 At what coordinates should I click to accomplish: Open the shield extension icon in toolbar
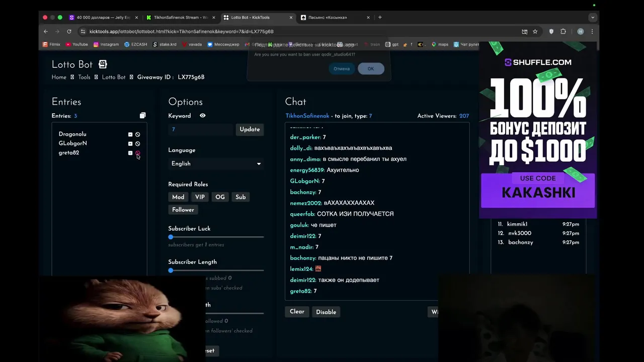(551, 31)
